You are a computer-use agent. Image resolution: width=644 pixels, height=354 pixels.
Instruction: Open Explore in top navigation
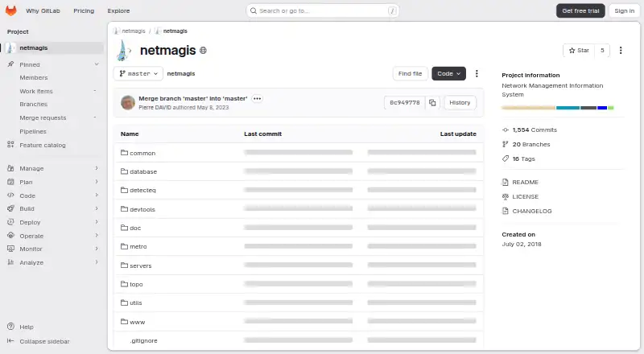pyautogui.click(x=118, y=10)
